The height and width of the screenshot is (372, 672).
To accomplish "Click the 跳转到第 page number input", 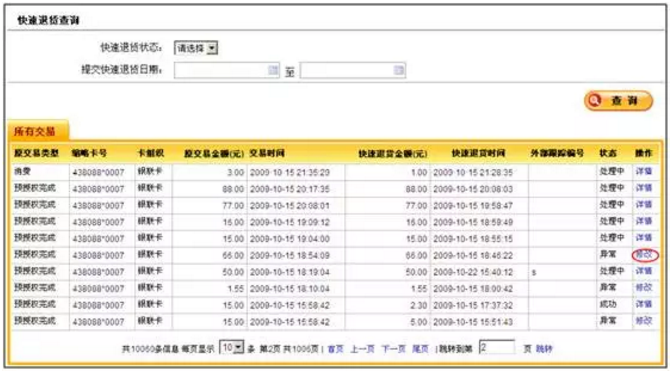I will pos(497,348).
